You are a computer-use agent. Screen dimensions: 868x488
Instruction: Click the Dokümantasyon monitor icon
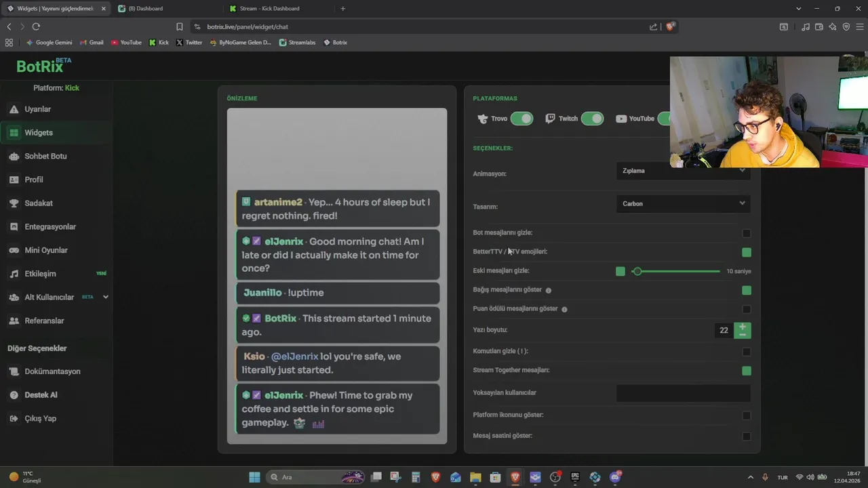(14, 371)
